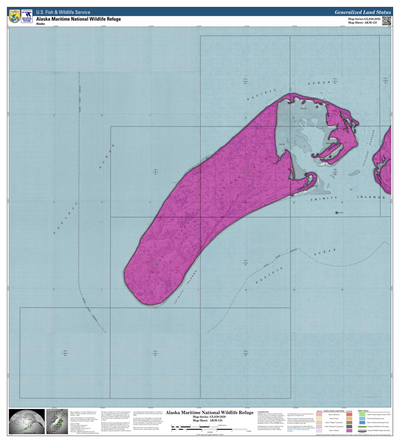Click the National Wildlife Refuge System goose logo
The image size is (400, 443).
[x=27, y=16]
